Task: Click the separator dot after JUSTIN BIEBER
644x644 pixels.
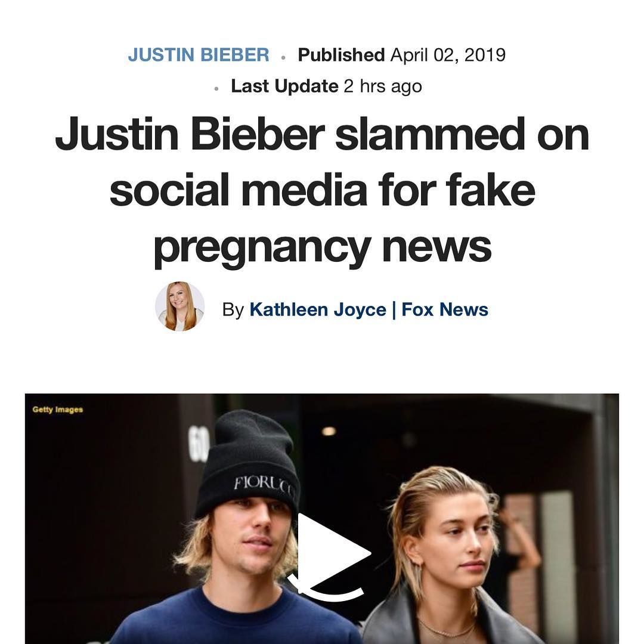Action: point(283,57)
